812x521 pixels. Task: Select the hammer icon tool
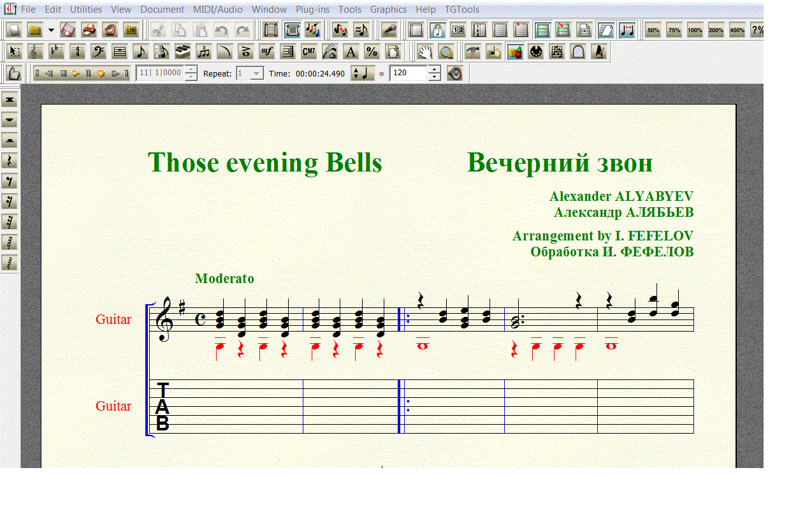473,52
